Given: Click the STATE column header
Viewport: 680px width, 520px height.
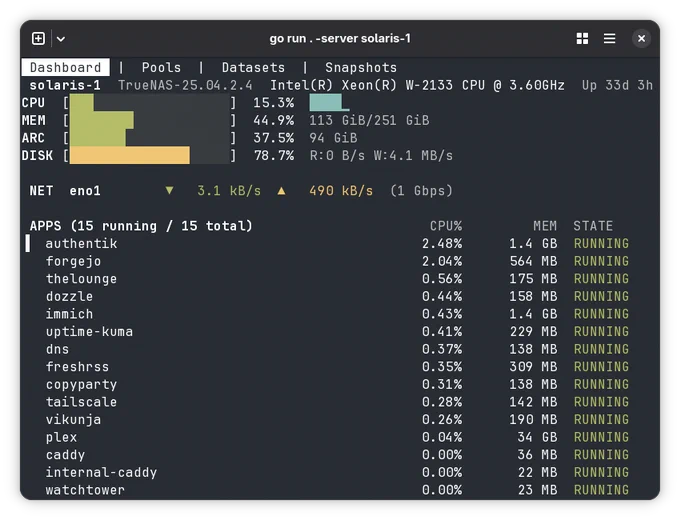Looking at the screenshot, I should (593, 226).
